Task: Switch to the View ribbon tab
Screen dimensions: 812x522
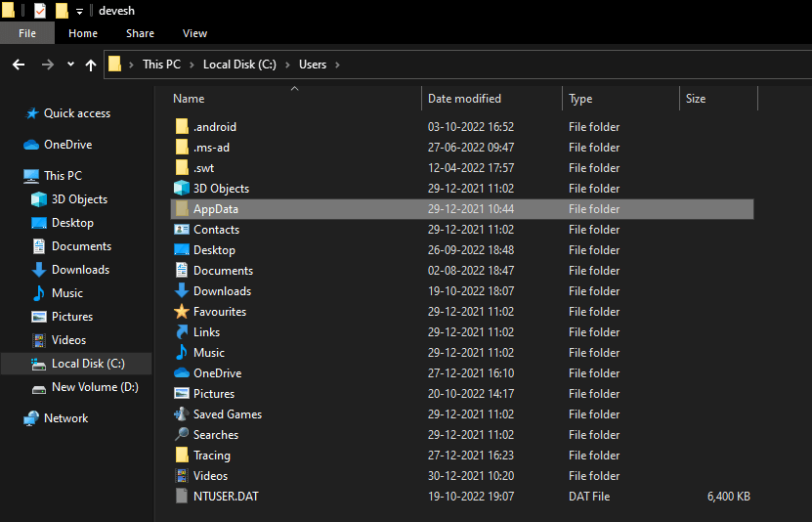Action: click(x=194, y=33)
